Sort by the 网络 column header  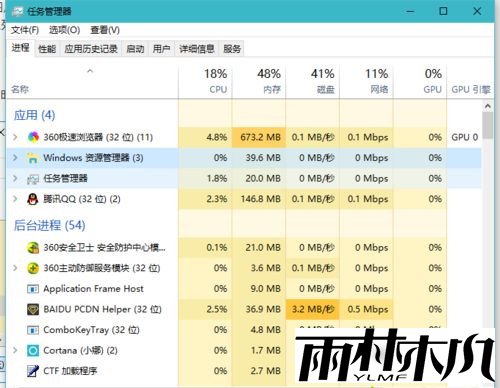[x=366, y=82]
